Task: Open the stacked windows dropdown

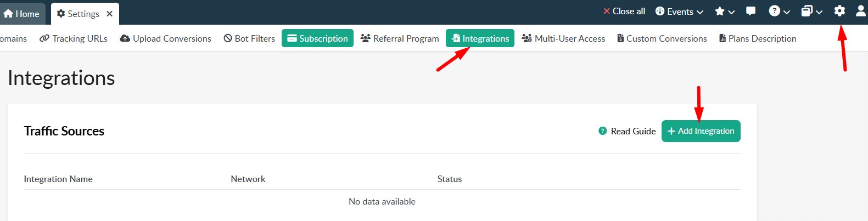Action: (811, 12)
